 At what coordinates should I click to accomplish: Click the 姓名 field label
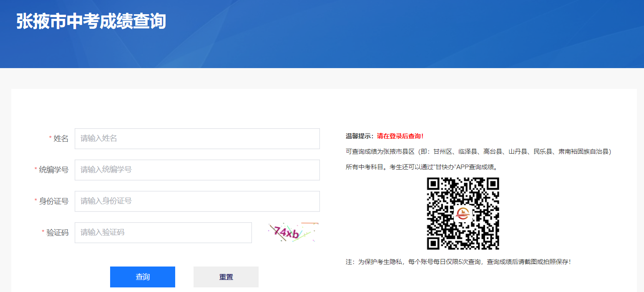[61, 139]
